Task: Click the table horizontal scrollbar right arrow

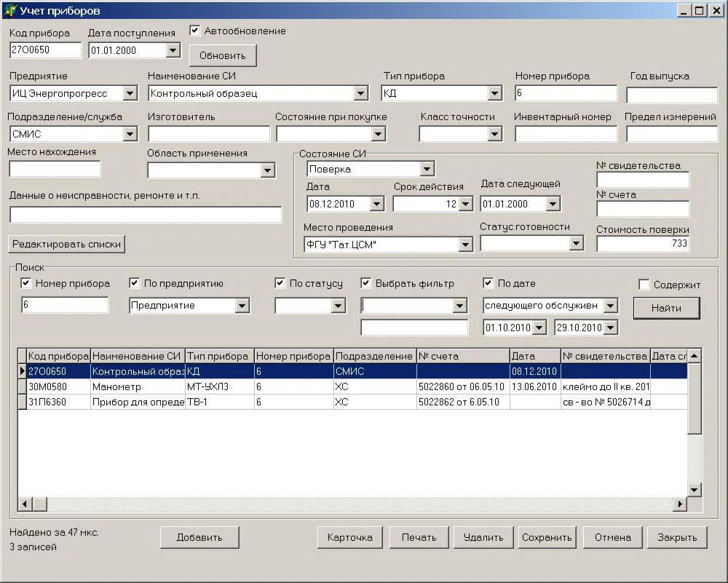Action: tap(680, 504)
